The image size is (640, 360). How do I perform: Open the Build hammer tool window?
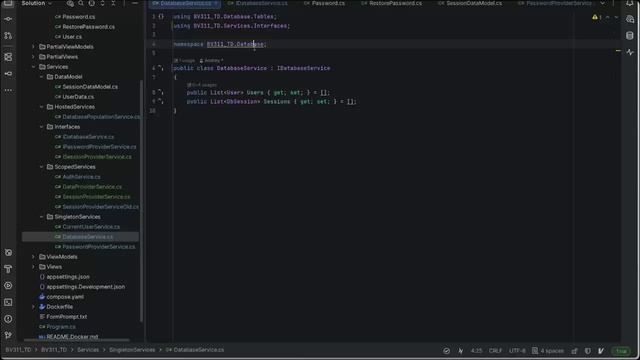(8, 269)
